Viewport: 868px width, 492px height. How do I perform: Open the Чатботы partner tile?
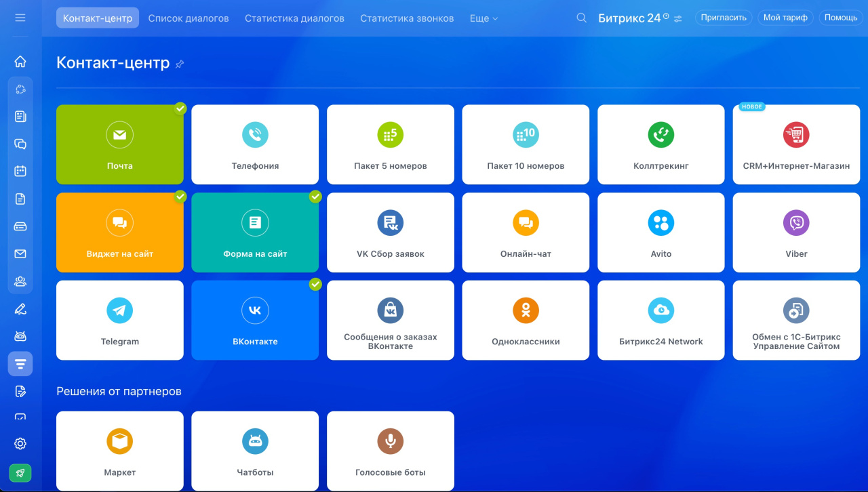pyautogui.click(x=255, y=451)
